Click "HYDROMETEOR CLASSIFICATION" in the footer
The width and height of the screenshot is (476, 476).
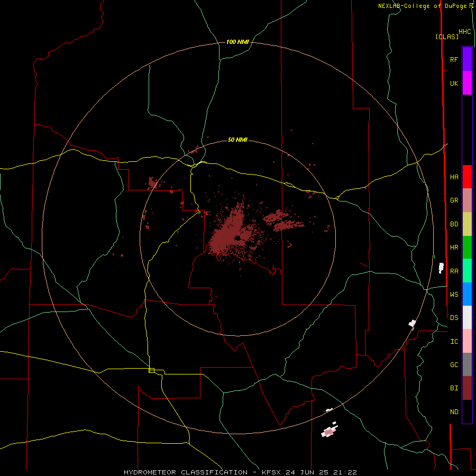186,472
